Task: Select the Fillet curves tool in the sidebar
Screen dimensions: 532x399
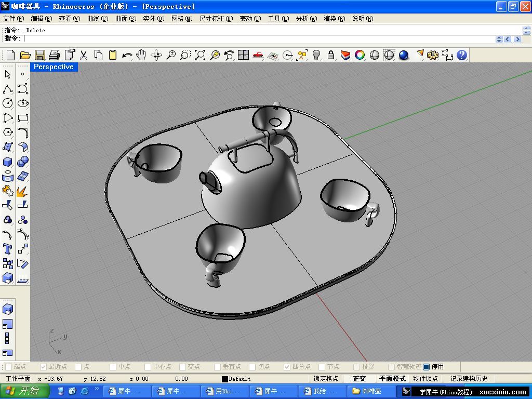Action: click(x=23, y=132)
